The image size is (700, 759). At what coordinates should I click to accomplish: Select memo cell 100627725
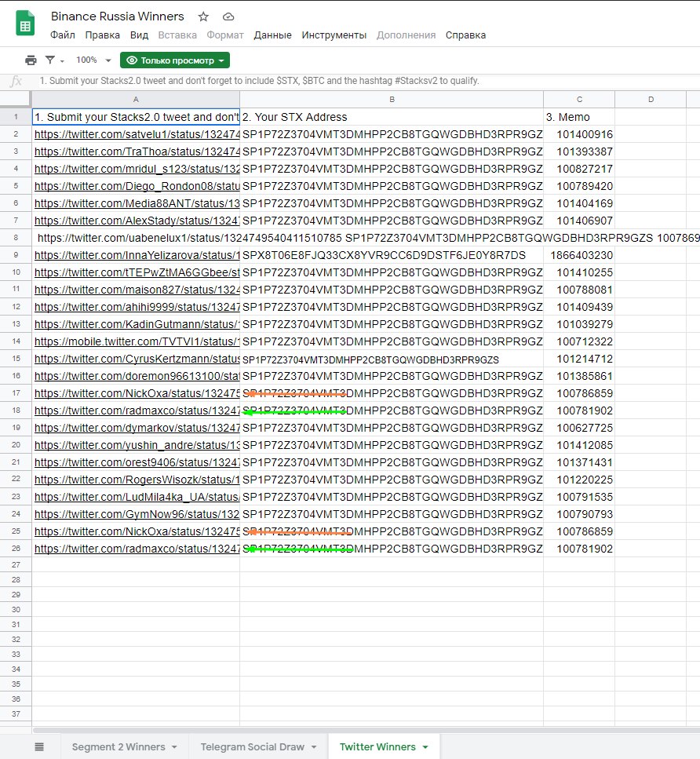[579, 428]
